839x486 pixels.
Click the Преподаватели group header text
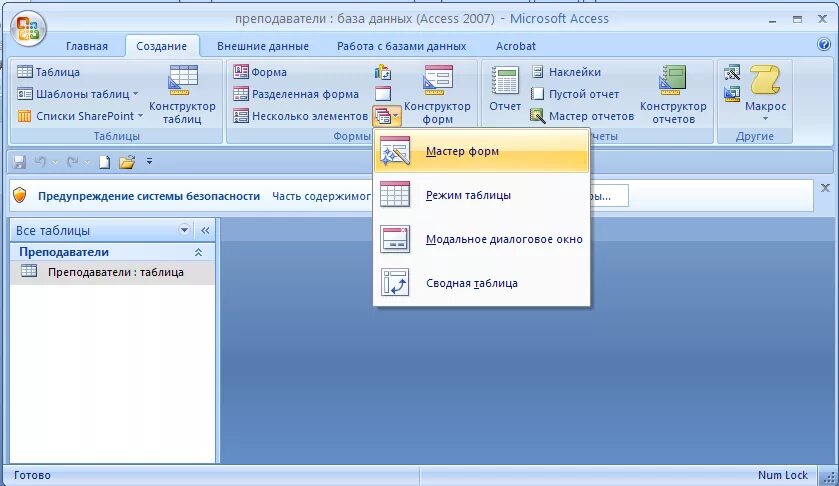point(64,252)
